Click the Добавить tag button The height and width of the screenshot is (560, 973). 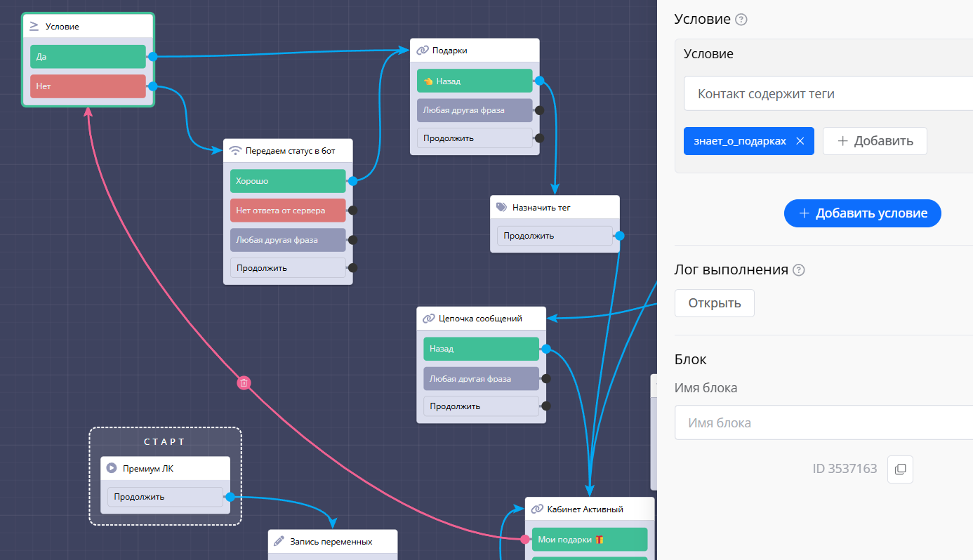pyautogui.click(x=875, y=141)
